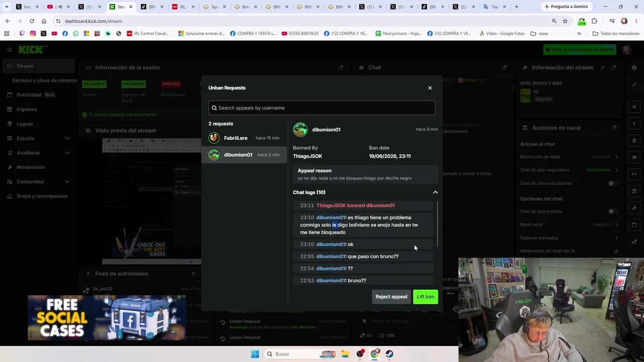Open Ingresos in the sidebar
Image resolution: width=644 pixels, height=362 pixels.
pos(39,109)
